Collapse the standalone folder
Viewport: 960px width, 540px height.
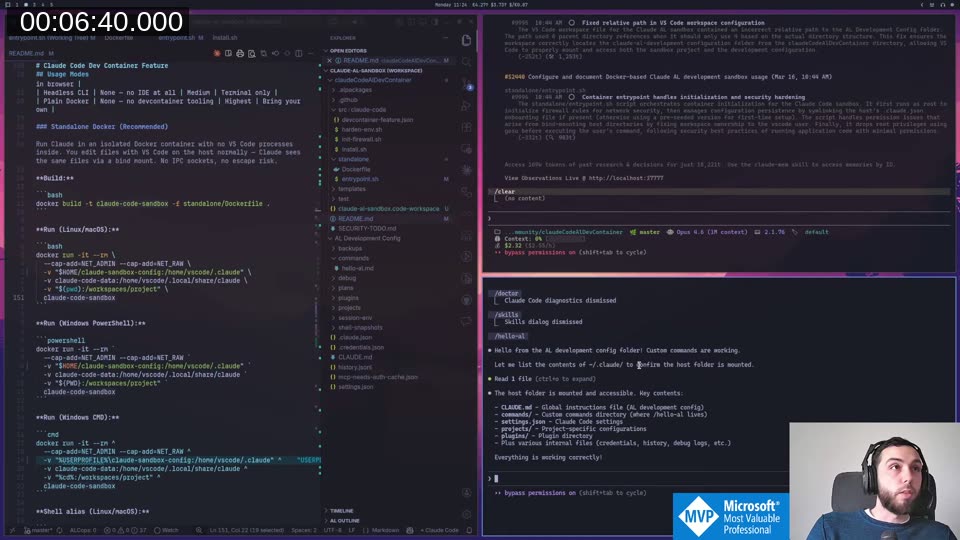pyautogui.click(x=353, y=159)
